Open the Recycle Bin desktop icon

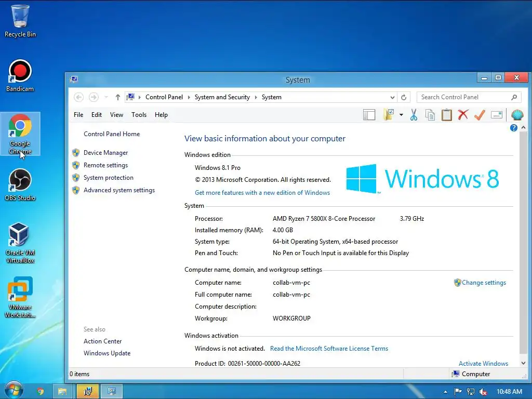pos(20,20)
